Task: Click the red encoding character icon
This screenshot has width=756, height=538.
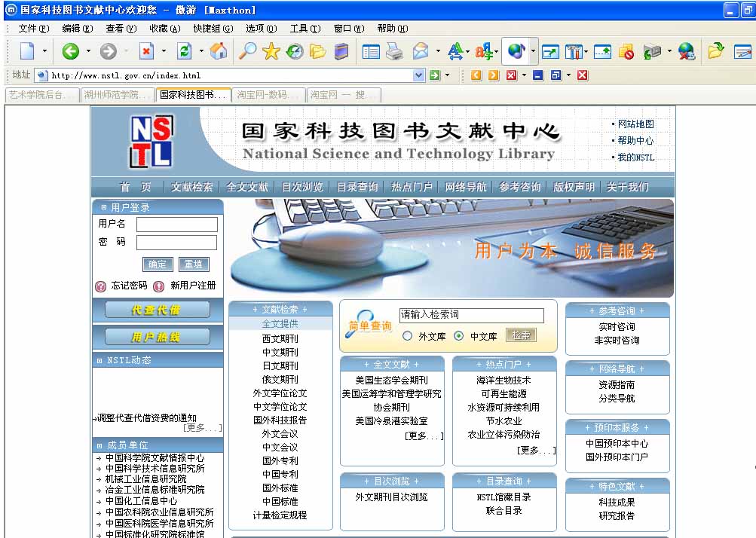Action: [484, 51]
